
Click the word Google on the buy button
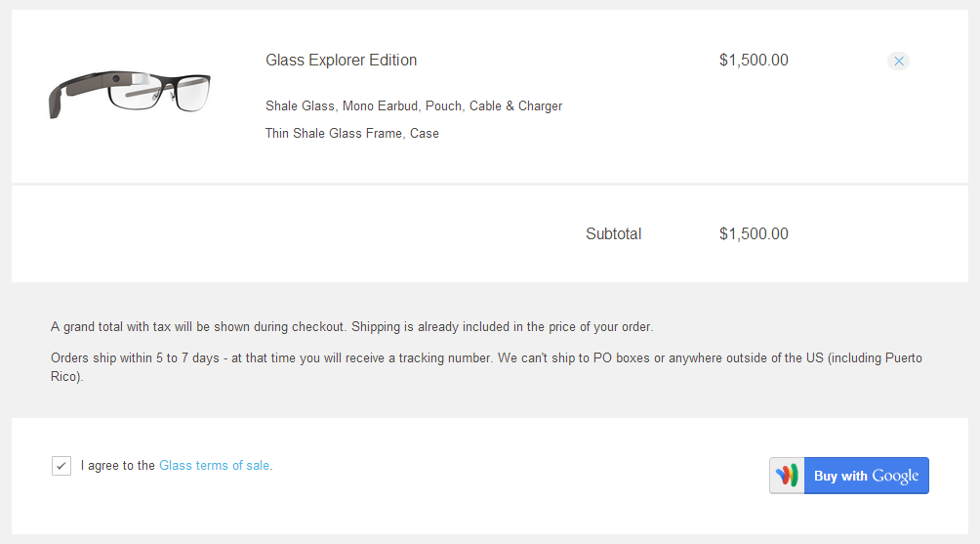pos(895,476)
